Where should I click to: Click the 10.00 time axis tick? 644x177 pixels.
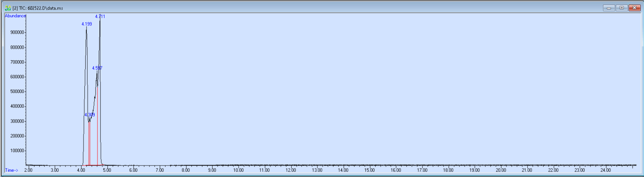tap(238, 170)
